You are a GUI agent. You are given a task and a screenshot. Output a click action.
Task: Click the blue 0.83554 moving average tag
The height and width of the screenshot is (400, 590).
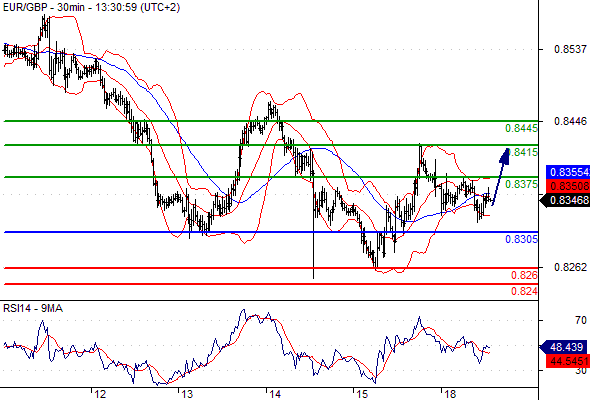[568, 172]
